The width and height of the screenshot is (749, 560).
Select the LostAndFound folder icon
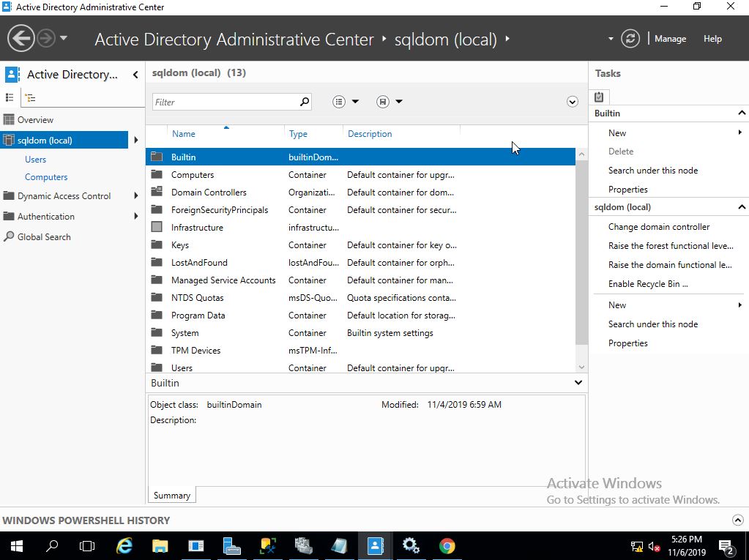pos(157,262)
